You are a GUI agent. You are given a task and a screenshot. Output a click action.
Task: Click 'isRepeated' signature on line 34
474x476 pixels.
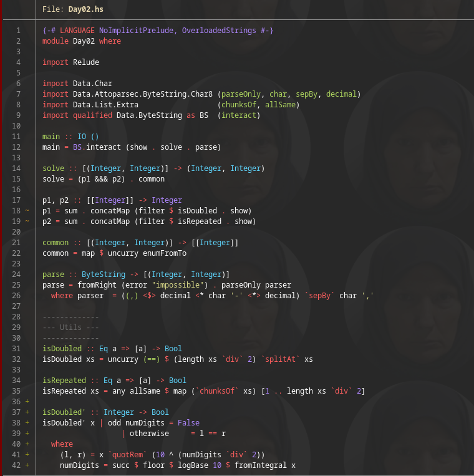pyautogui.click(x=64, y=381)
